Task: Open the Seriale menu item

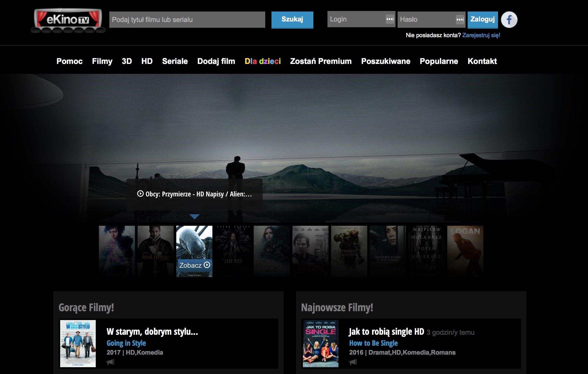Action: click(175, 61)
